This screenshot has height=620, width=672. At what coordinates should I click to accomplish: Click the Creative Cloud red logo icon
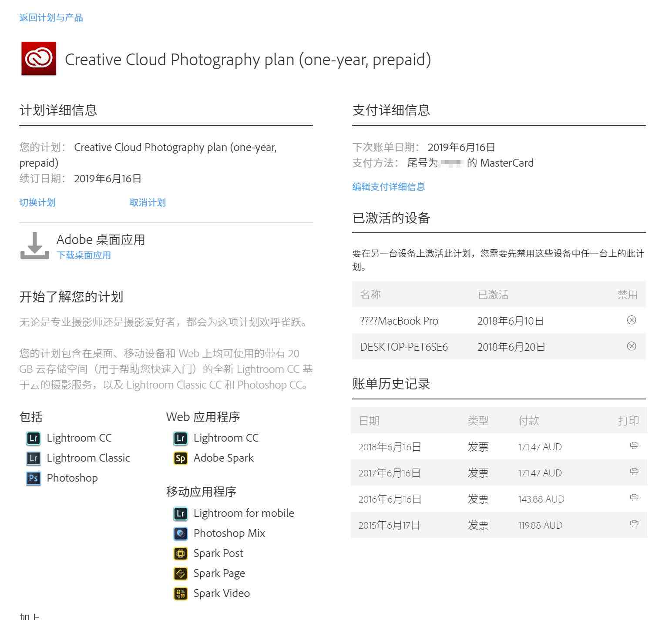click(x=39, y=59)
